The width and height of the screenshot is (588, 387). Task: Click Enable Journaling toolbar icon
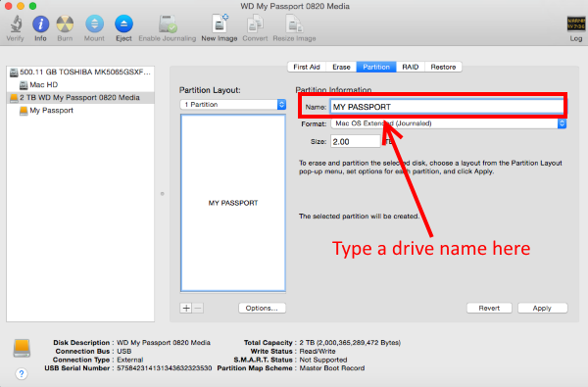tap(168, 24)
